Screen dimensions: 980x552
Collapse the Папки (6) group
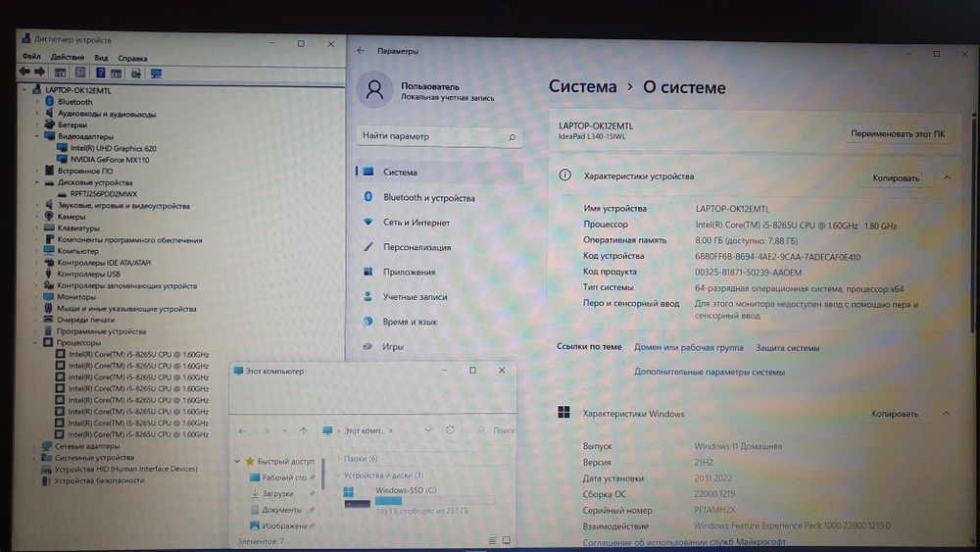click(x=338, y=458)
